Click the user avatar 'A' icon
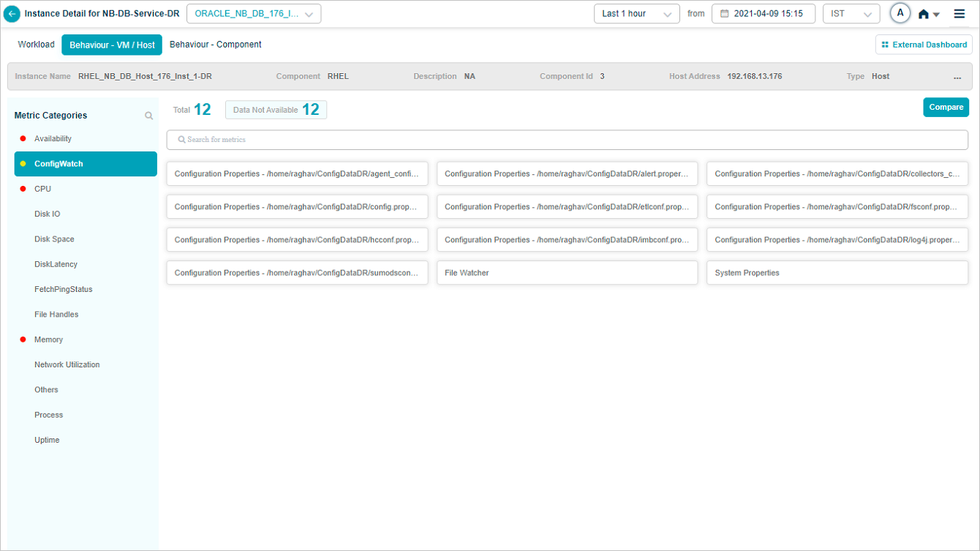The width and height of the screenshot is (980, 551). click(x=900, y=13)
